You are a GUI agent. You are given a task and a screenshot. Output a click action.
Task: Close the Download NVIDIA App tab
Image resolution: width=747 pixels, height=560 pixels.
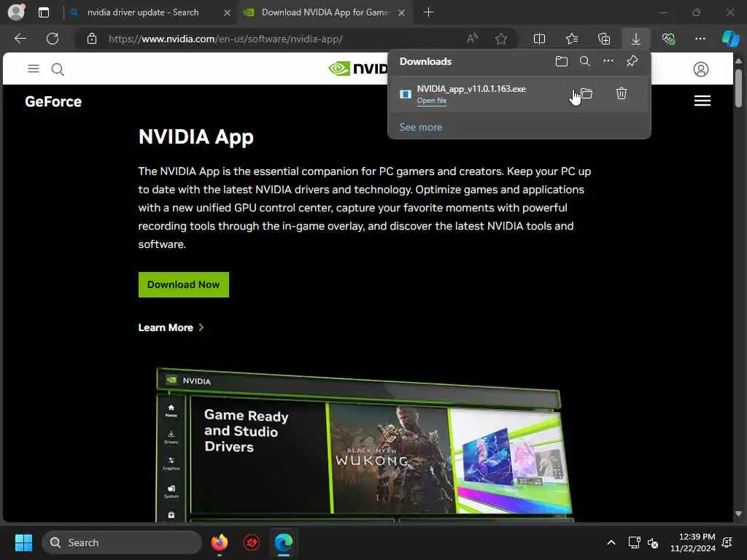point(402,13)
